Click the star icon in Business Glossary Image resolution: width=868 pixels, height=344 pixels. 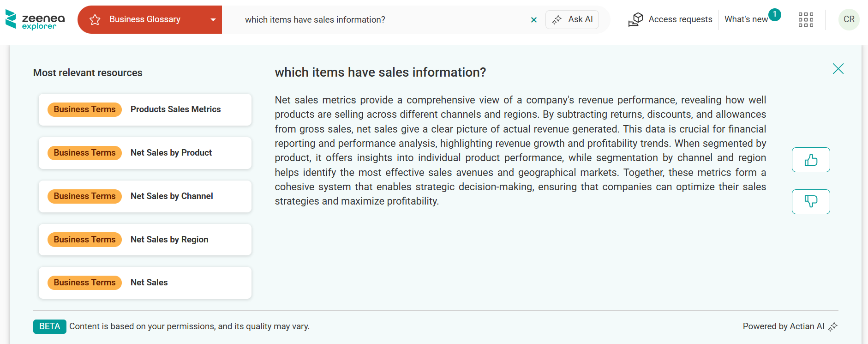coord(95,19)
